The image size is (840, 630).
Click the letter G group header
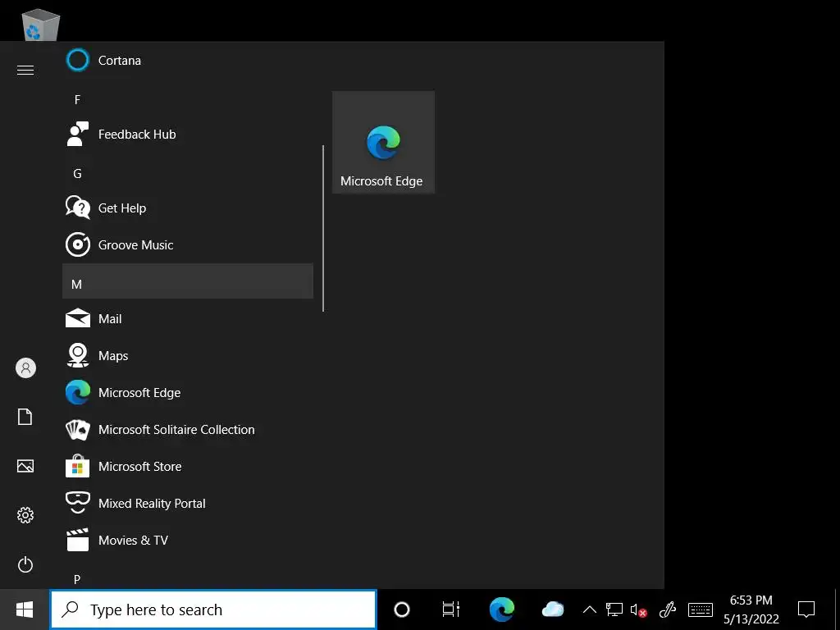(x=188, y=173)
